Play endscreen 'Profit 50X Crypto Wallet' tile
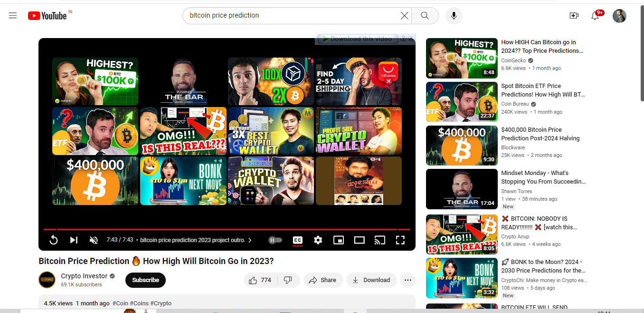The height and width of the screenshot is (313, 644). pyautogui.click(x=359, y=131)
